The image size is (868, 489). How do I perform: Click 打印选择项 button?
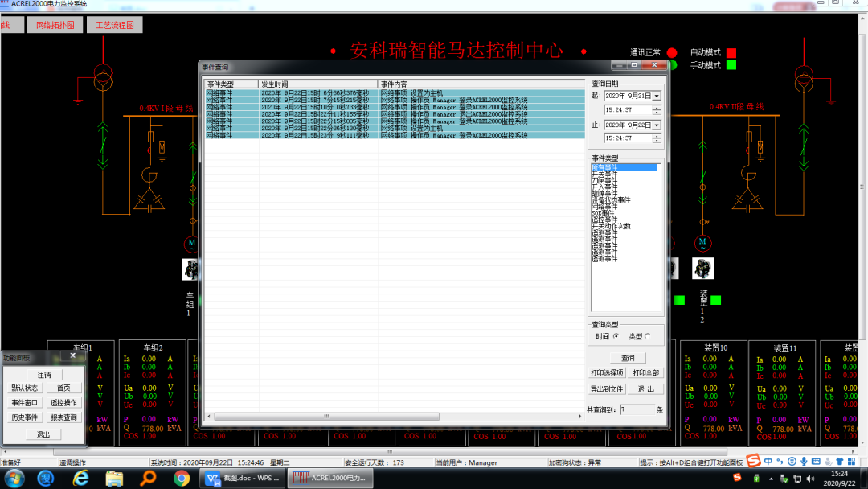click(607, 372)
